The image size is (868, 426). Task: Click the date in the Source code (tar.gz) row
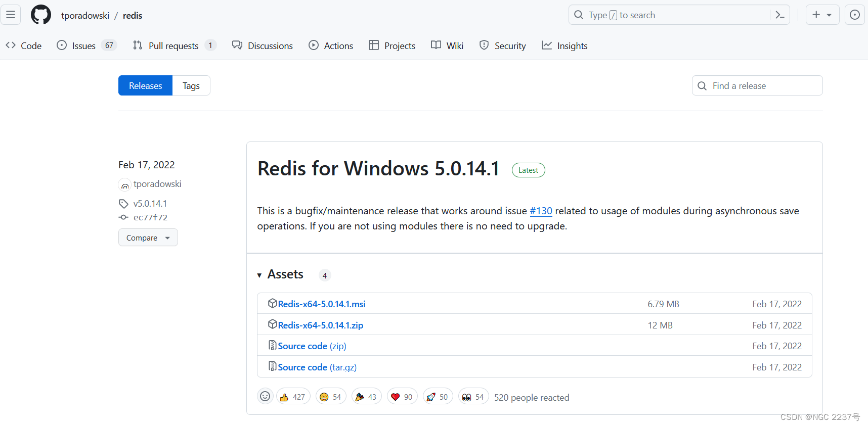click(x=777, y=367)
